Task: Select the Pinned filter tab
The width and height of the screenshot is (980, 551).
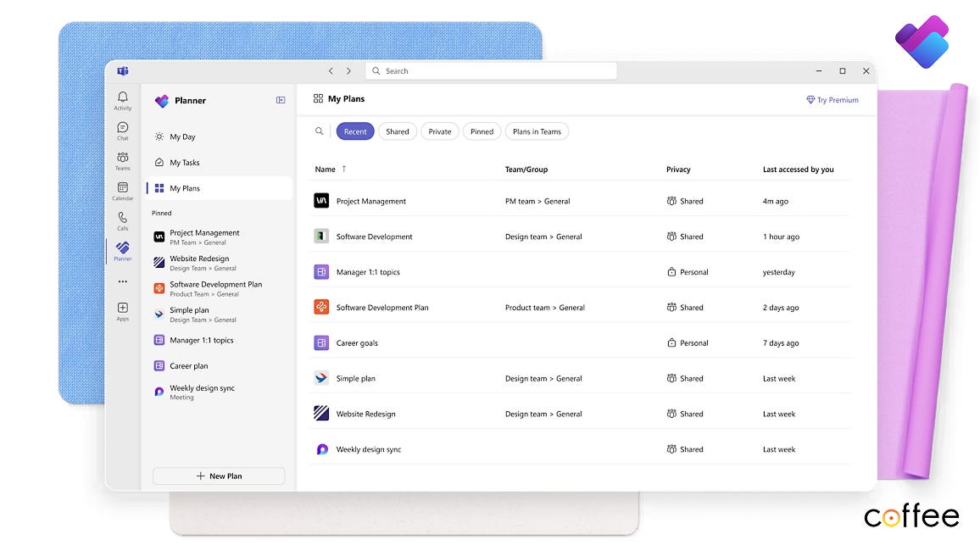Action: pos(482,131)
